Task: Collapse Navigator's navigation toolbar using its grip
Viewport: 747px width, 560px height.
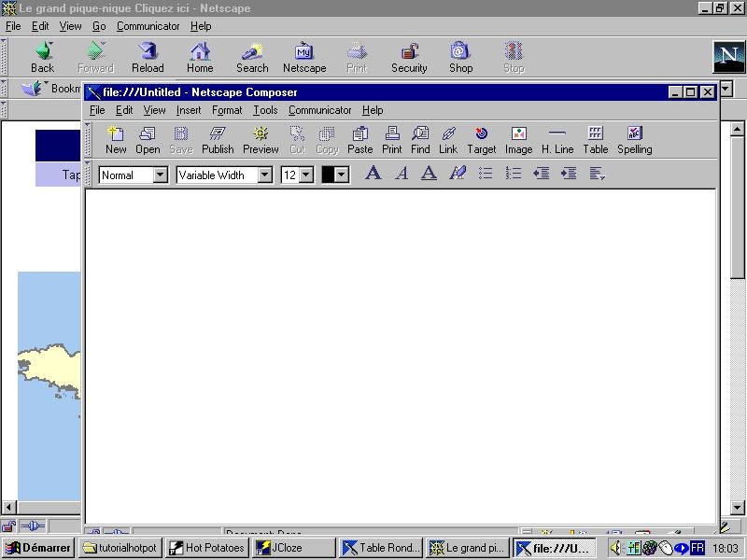Action: coord(4,57)
